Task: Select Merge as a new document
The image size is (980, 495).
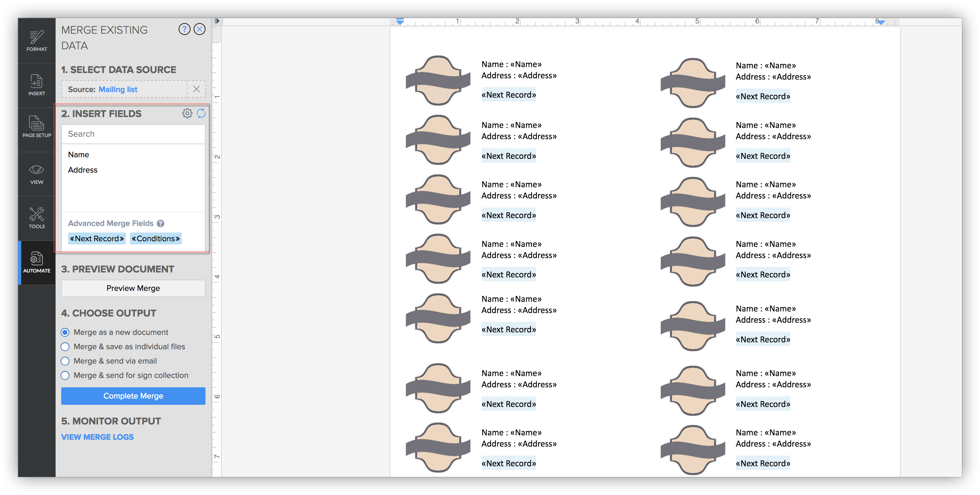Action: coord(65,332)
